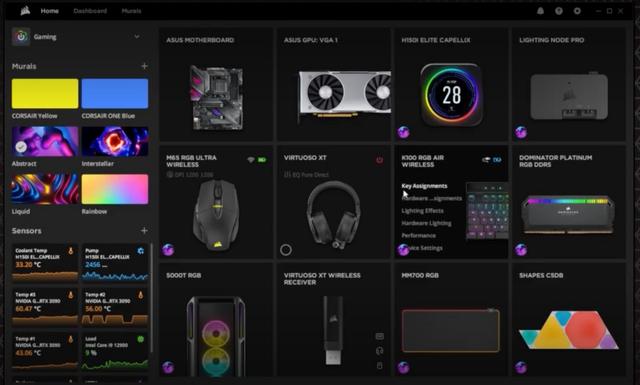640x385 pixels.
Task: Select the CORSAIR ONE Blue mural swatch
Action: (x=115, y=93)
